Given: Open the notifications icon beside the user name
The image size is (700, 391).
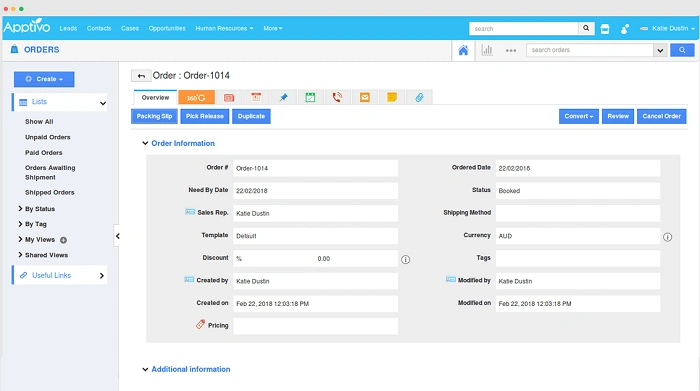Looking at the screenshot, I should [x=625, y=29].
